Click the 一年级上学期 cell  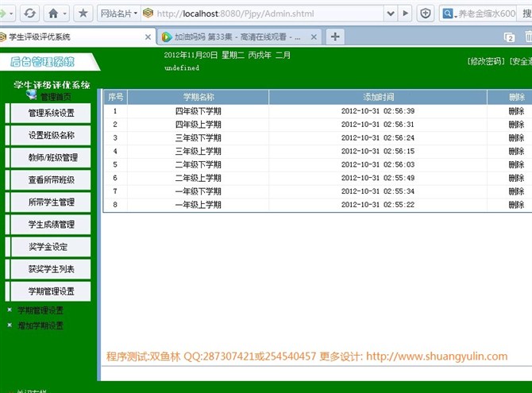[199, 205]
